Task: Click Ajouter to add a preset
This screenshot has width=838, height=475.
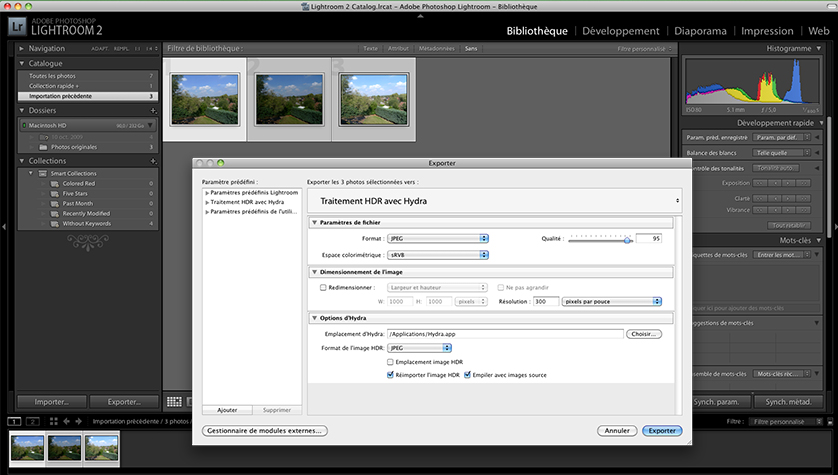Action: [x=227, y=410]
